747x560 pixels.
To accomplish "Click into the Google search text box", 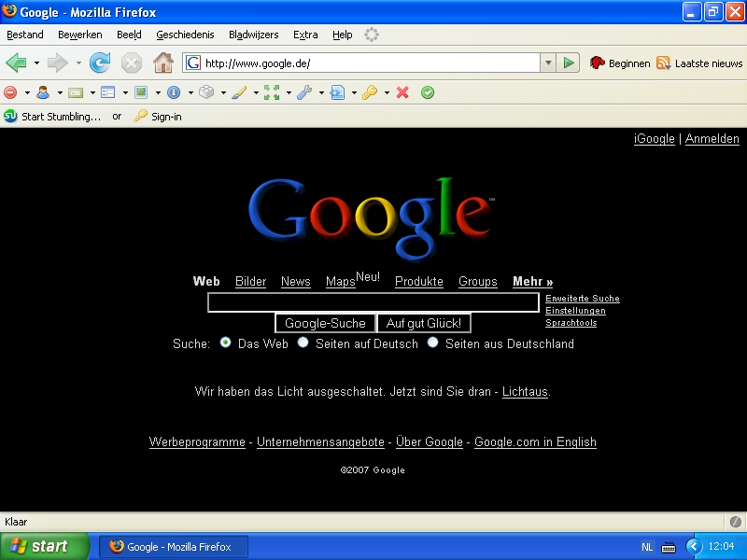I will click(x=373, y=302).
